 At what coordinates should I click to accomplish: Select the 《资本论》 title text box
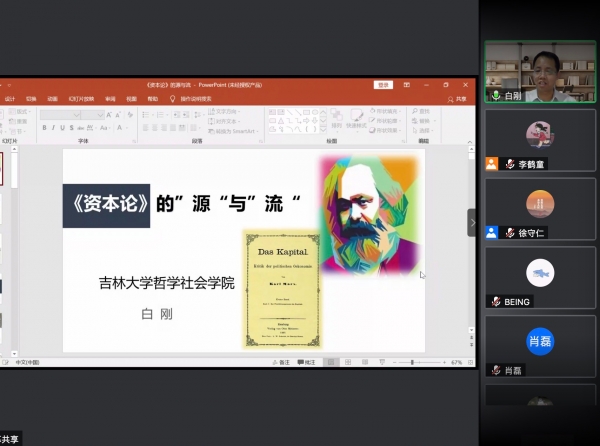point(106,205)
